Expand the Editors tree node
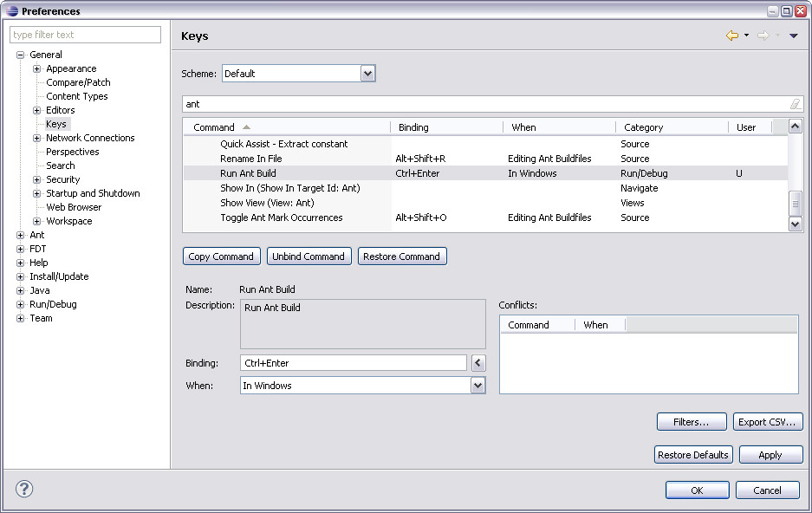The width and height of the screenshot is (812, 513). tap(36, 110)
